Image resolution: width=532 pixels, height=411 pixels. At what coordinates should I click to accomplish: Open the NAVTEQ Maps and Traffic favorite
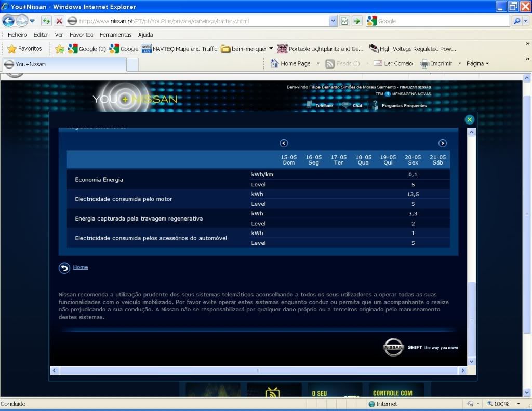179,49
